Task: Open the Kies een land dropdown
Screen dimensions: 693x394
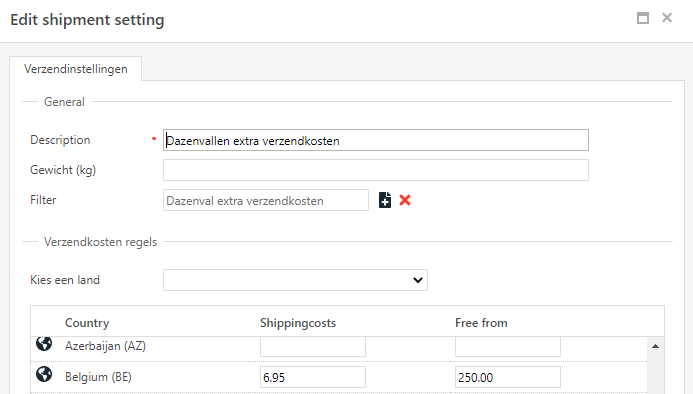Action: point(295,280)
